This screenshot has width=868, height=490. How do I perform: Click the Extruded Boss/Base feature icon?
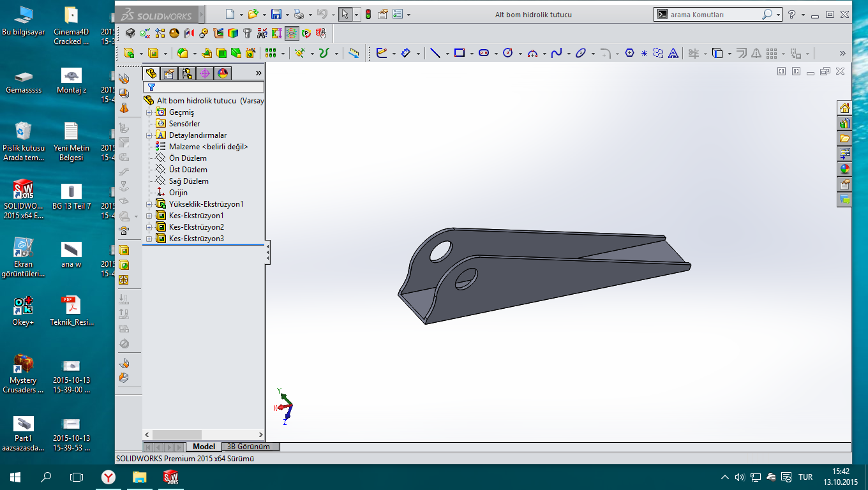[x=130, y=54]
